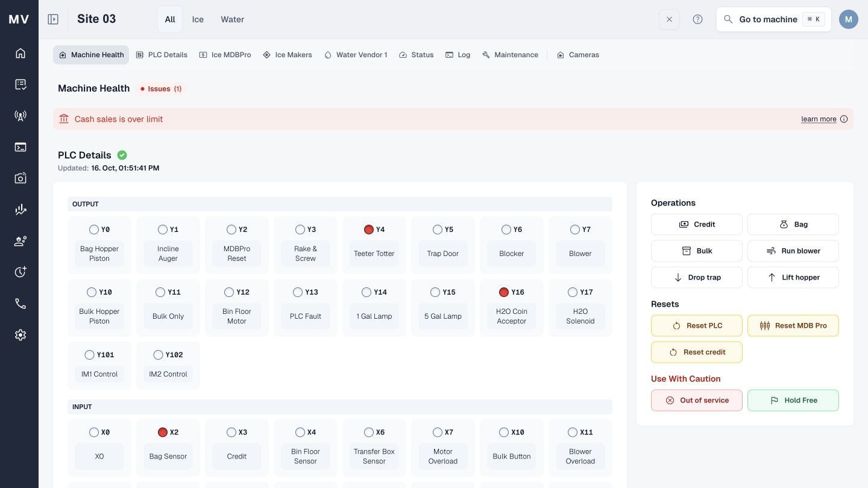Open the camera icon in sidebar

coord(20,178)
